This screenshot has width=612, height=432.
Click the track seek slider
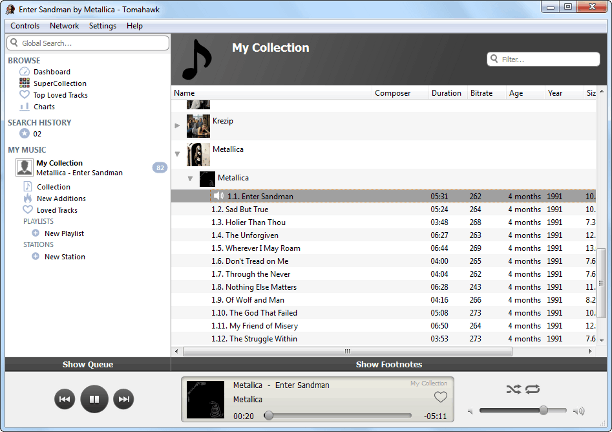pos(338,415)
